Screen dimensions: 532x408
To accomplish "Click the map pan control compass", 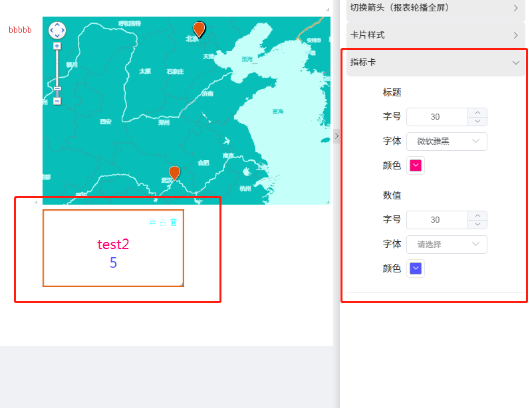I will tap(57, 31).
